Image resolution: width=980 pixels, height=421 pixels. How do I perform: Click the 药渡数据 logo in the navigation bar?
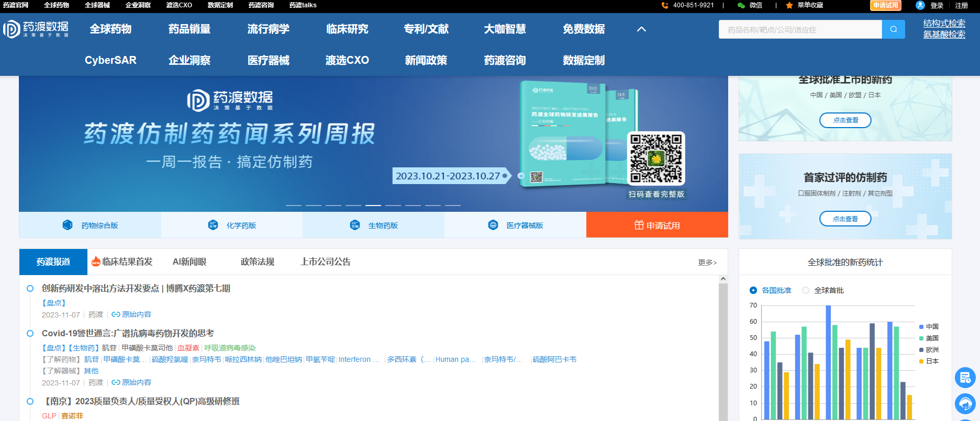point(36,29)
